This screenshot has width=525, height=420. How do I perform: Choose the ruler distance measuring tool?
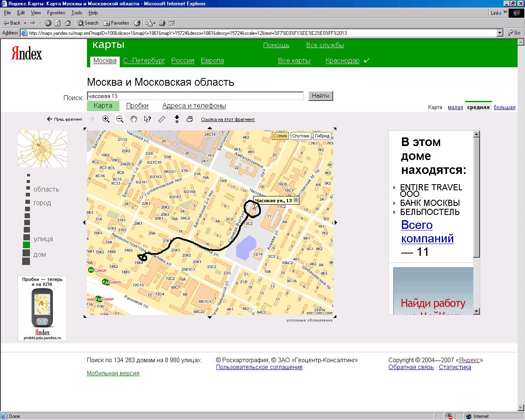(x=162, y=119)
